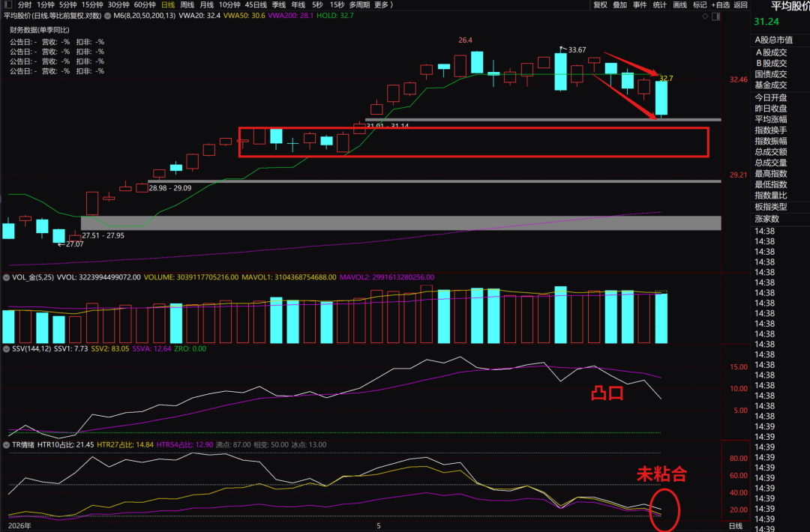Select the B股成交 row

coord(771,63)
